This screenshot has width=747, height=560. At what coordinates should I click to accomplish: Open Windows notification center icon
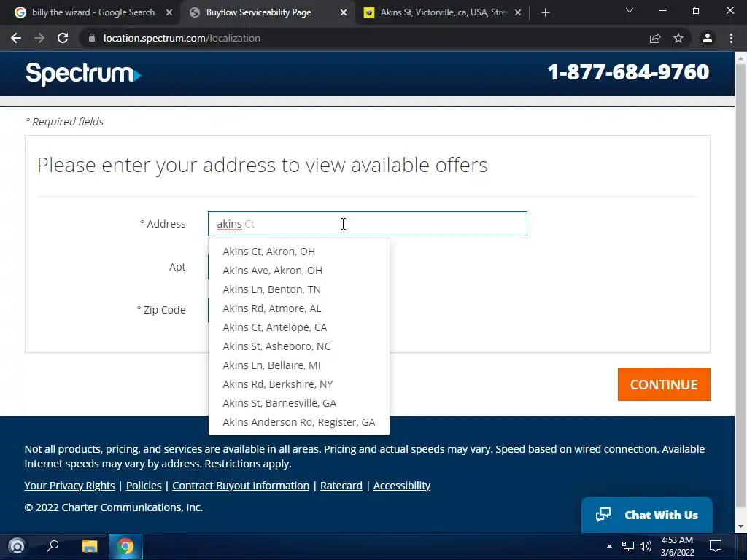(x=716, y=546)
